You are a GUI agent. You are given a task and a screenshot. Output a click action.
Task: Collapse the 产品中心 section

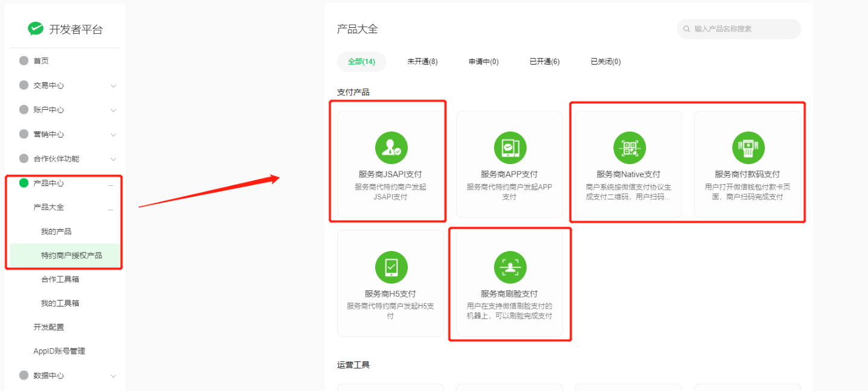[x=111, y=183]
